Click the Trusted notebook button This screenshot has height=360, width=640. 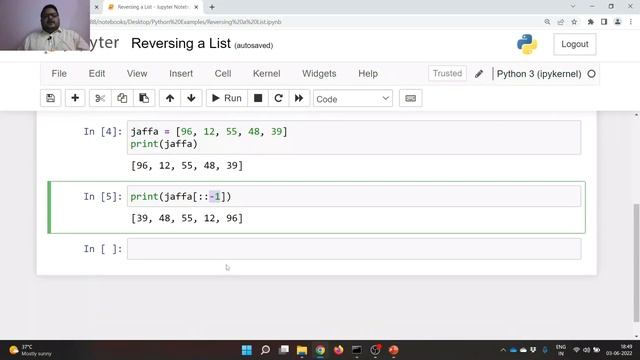click(x=447, y=73)
